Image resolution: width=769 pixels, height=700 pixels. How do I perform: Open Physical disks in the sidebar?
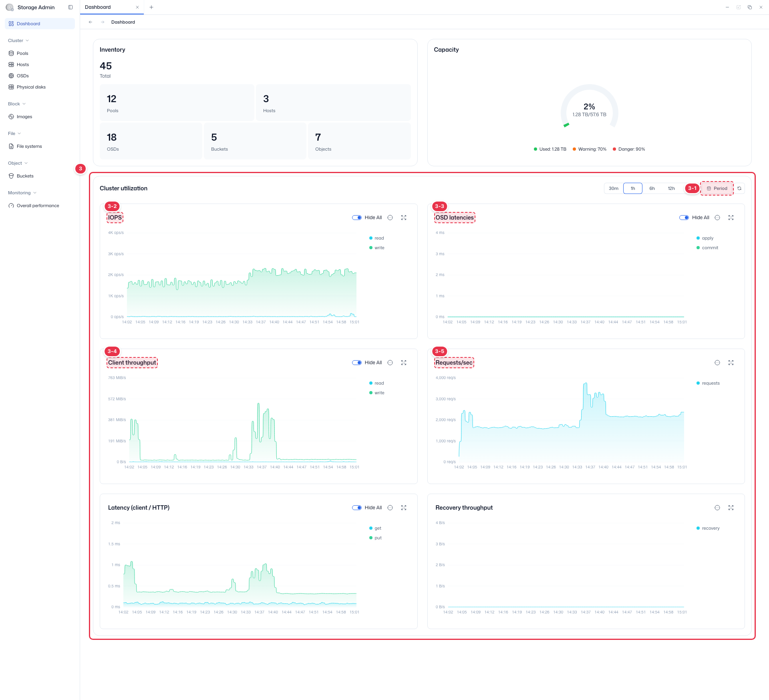pyautogui.click(x=40, y=87)
